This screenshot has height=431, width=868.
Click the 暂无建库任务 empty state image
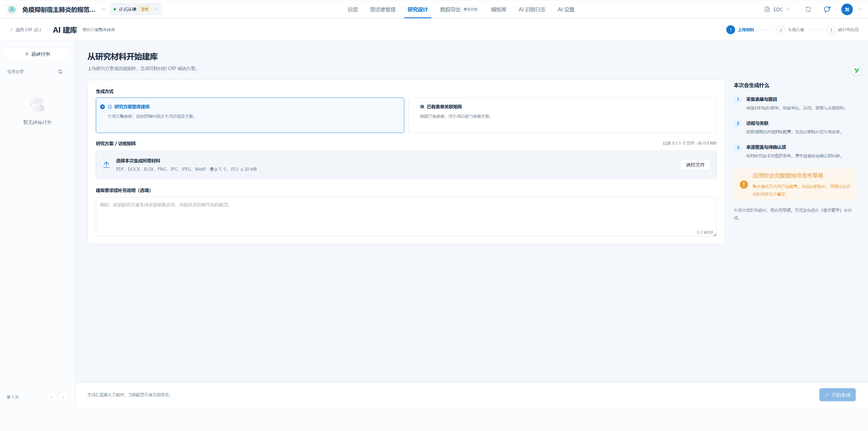click(x=37, y=104)
